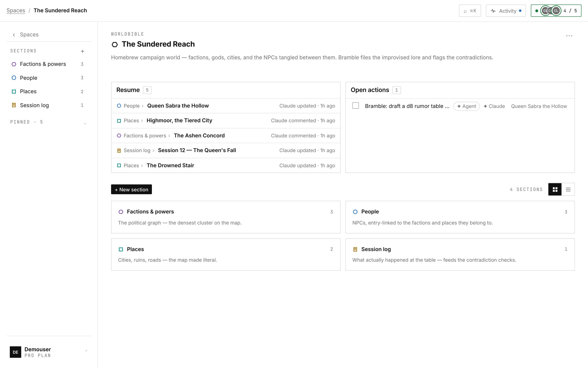This screenshot has width=588, height=368.
Task: Click The Sundered Reach breadcrumb title
Action: pyautogui.click(x=60, y=10)
